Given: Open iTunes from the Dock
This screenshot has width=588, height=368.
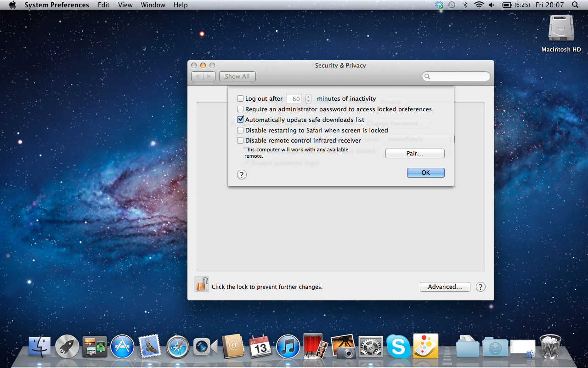Looking at the screenshot, I should coord(288,346).
